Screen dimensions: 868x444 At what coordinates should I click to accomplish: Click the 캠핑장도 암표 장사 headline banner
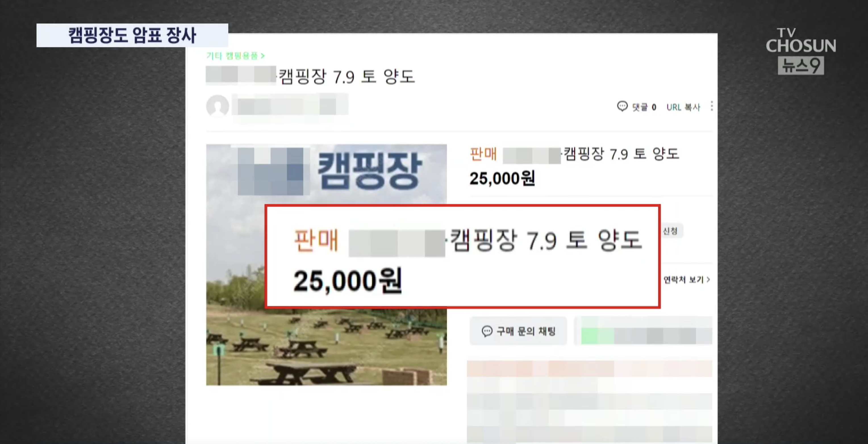tap(132, 35)
